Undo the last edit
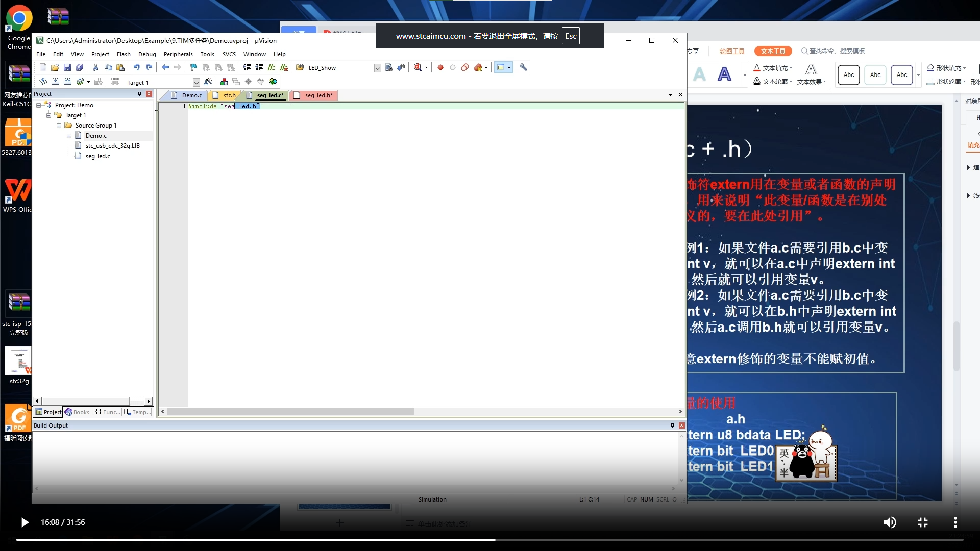The height and width of the screenshot is (551, 980). click(136, 67)
